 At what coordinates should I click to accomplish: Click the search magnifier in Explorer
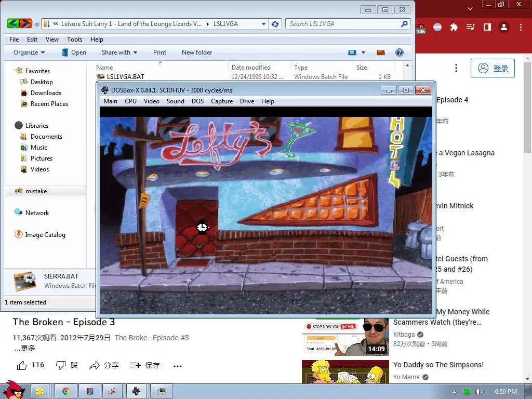(x=404, y=24)
